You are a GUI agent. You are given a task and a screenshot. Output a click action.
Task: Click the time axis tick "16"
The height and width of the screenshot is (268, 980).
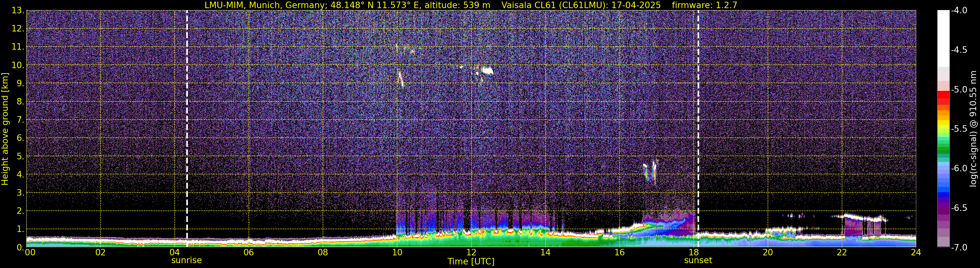[619, 252]
